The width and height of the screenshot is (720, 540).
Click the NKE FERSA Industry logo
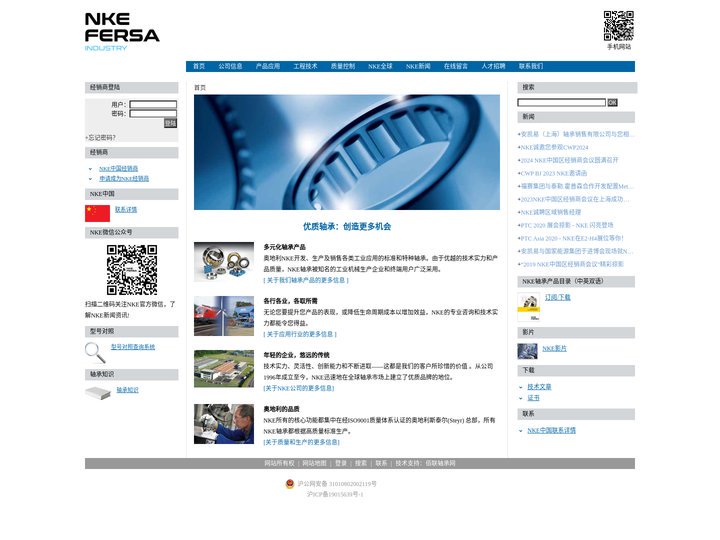122,32
